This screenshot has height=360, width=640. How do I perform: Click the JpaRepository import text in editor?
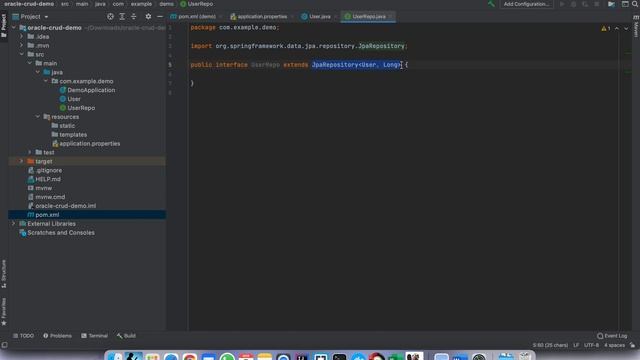point(381,46)
